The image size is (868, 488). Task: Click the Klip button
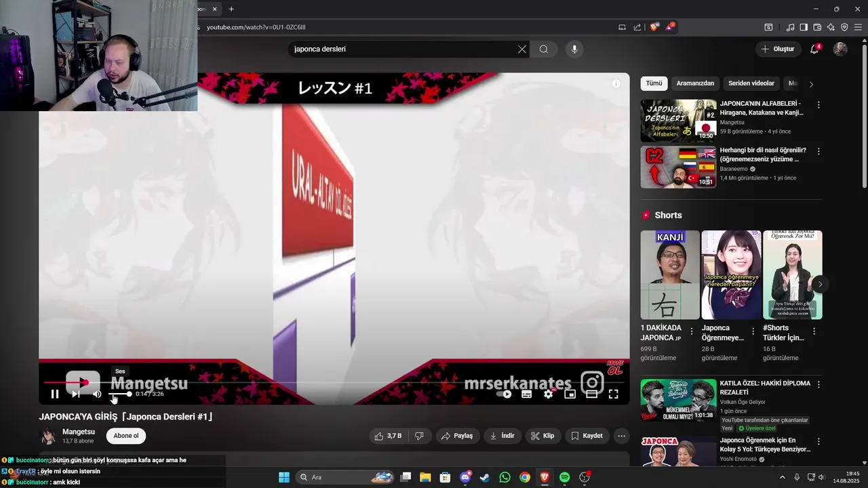(x=542, y=436)
